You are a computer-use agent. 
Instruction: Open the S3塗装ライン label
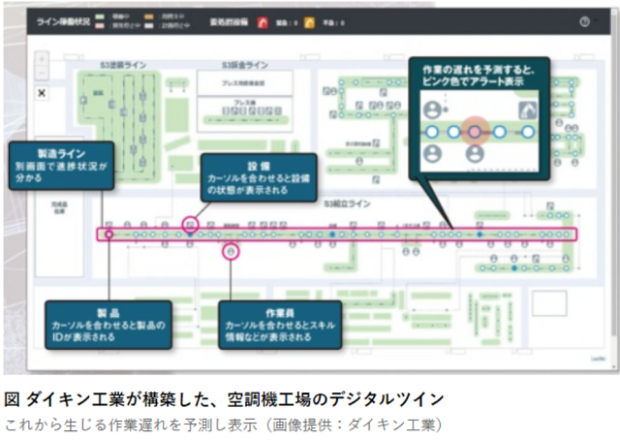[x=123, y=65]
